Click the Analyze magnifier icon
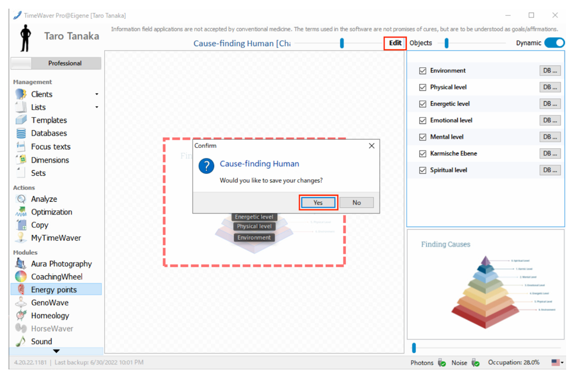This screenshot has width=588, height=379. (x=21, y=199)
